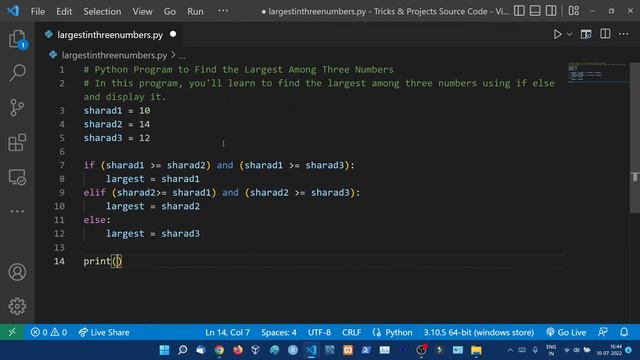Click largestinthreenumbers.py in the breadcrumb
The height and width of the screenshot is (360, 640).
114,55
